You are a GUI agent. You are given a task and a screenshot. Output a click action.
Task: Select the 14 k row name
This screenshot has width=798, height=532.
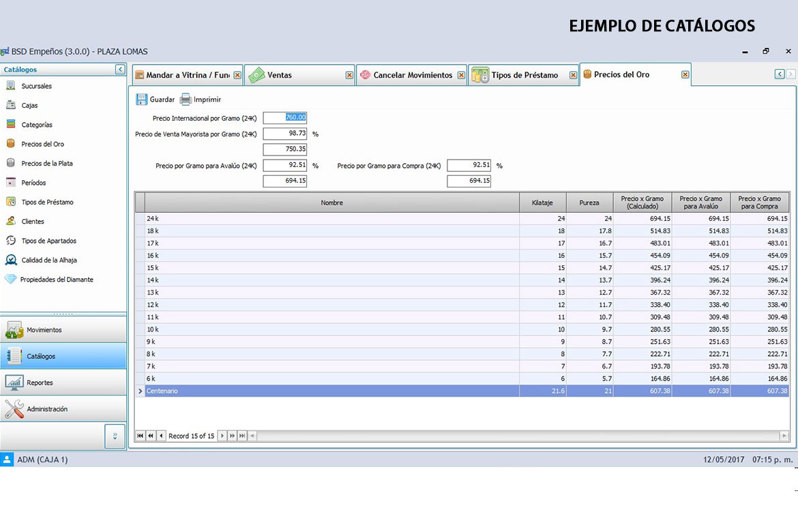coord(153,280)
